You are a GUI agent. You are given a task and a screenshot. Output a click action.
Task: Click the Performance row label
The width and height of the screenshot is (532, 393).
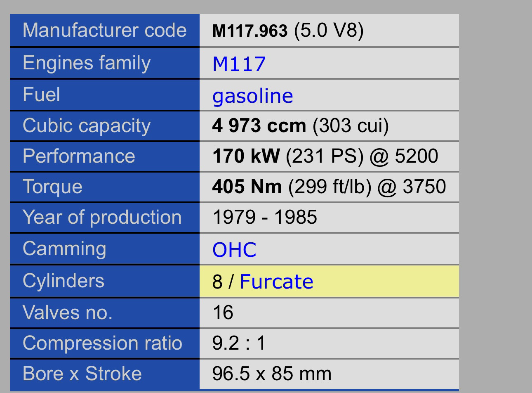79,156
